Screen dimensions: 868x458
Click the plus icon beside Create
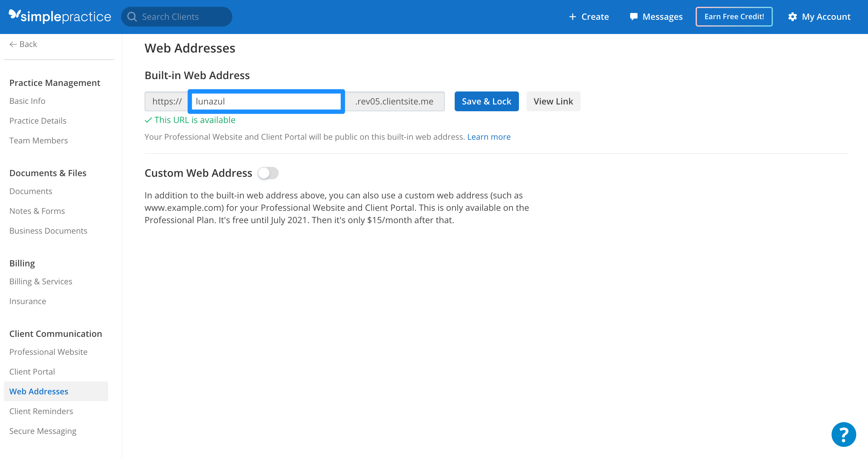pyautogui.click(x=572, y=16)
